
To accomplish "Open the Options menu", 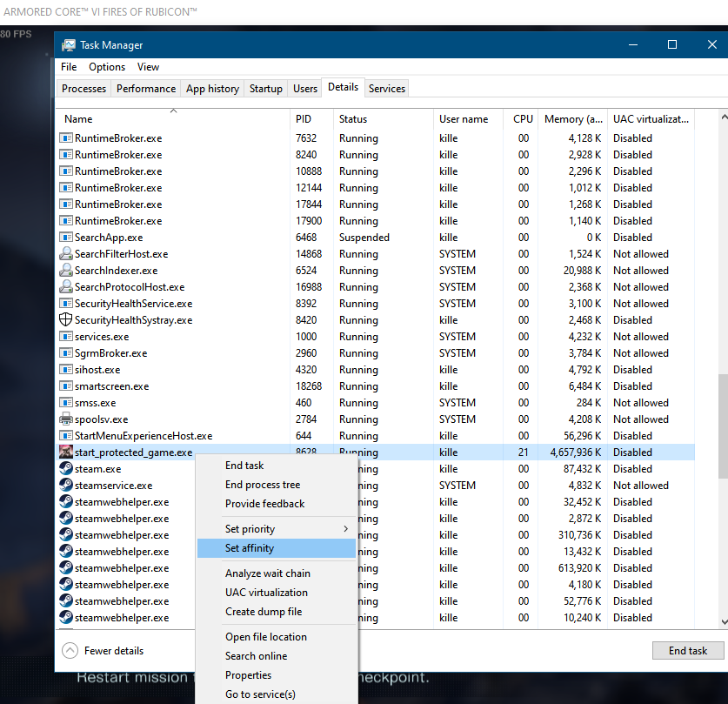I will (x=107, y=67).
